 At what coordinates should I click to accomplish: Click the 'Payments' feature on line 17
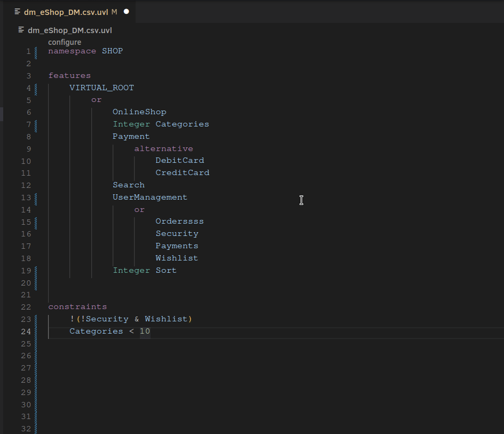click(177, 246)
